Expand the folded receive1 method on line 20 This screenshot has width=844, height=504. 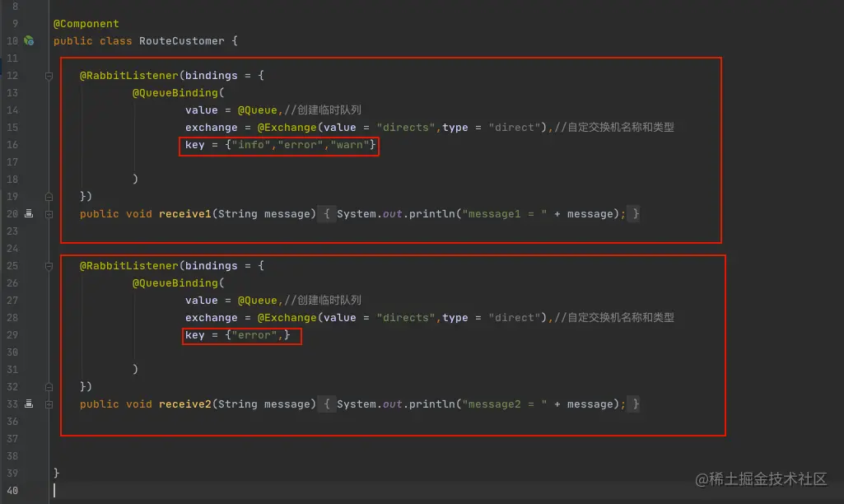click(49, 214)
